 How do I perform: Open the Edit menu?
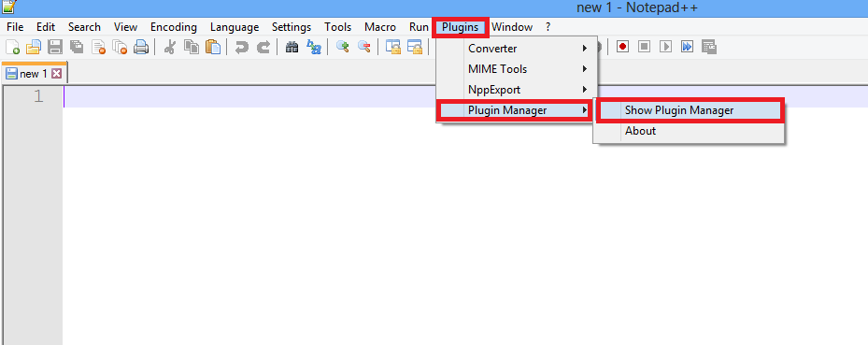pos(46,26)
